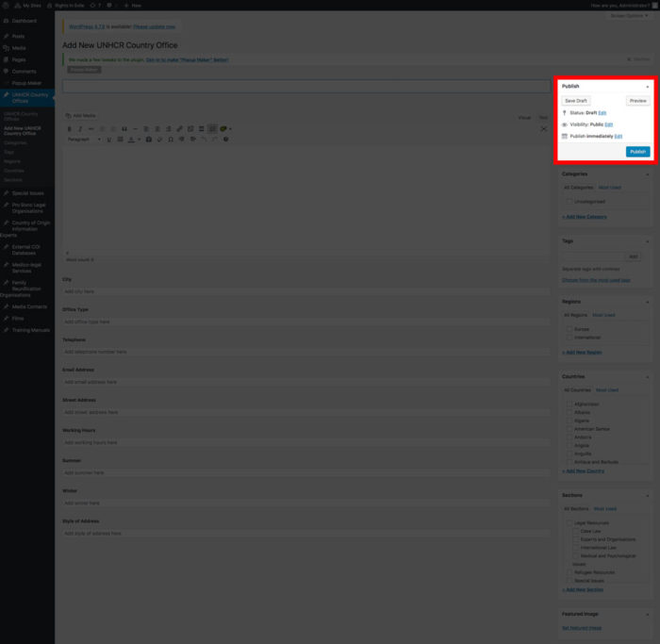Click the italic formatting icon in the editor
This screenshot has width=660, height=644.
[x=80, y=129]
